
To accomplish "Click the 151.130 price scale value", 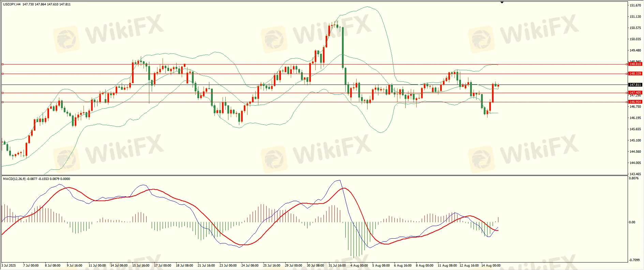I will [x=635, y=17].
